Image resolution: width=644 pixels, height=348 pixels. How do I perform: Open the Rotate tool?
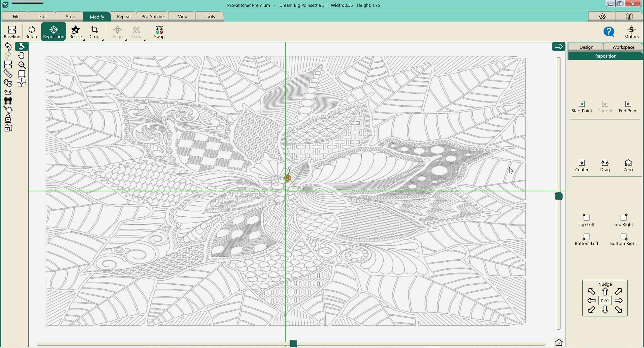(x=32, y=32)
